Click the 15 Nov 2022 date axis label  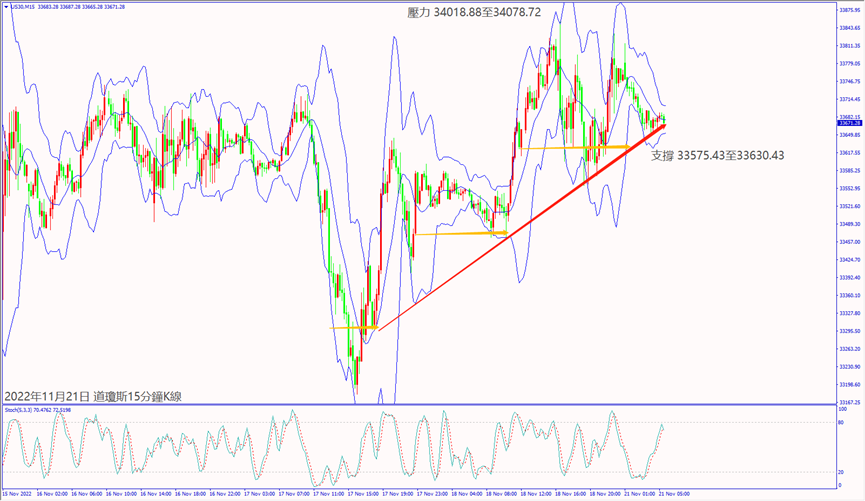[17, 494]
